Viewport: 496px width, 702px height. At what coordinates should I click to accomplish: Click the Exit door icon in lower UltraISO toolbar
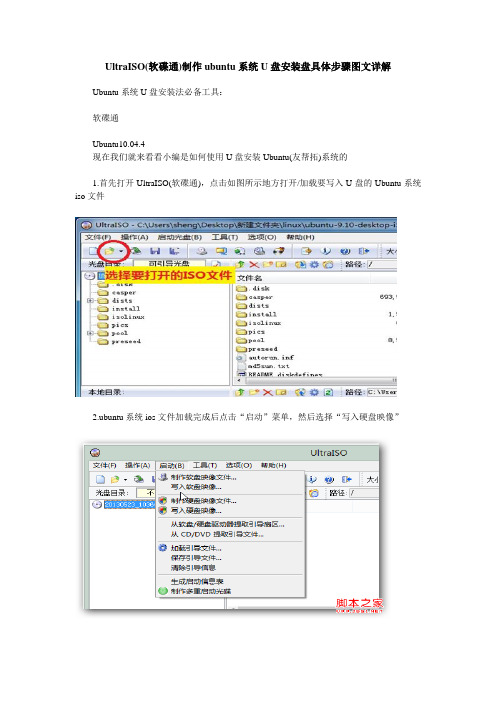[346, 479]
